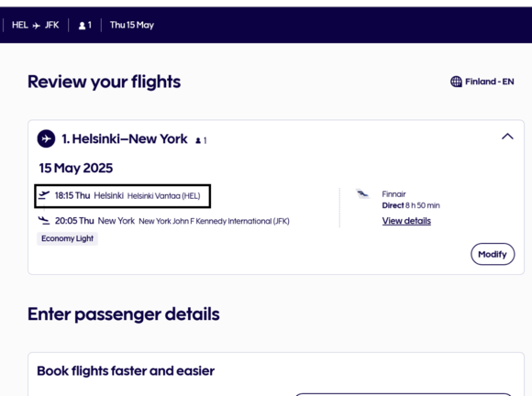
Task: Click the airplane arrow between HEL and JFK
Action: 37,26
